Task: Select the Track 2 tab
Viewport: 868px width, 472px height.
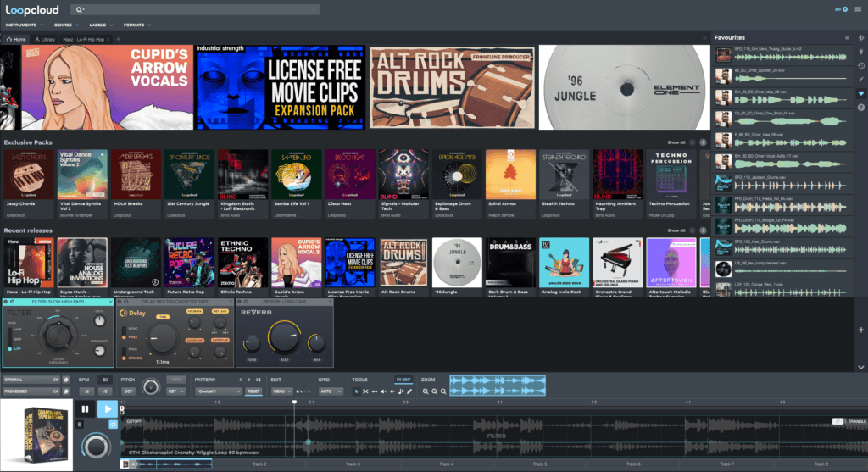Action: tap(259, 464)
